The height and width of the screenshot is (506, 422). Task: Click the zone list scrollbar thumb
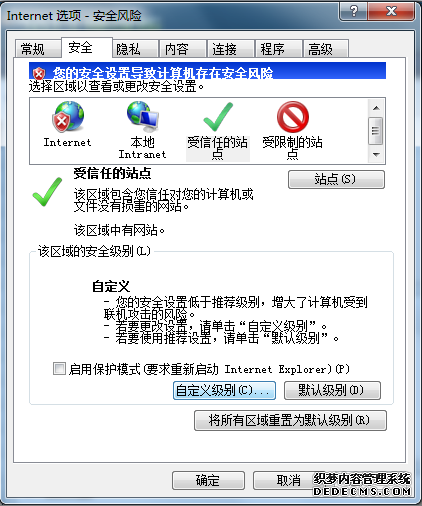click(x=376, y=131)
